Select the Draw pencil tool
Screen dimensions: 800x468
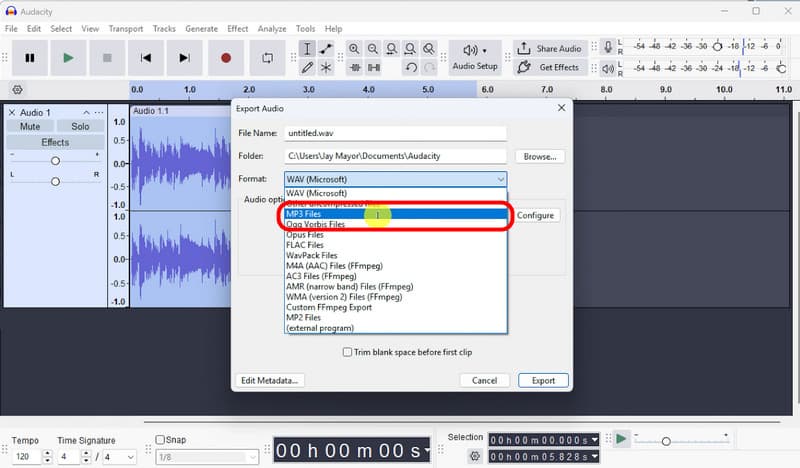coord(307,67)
